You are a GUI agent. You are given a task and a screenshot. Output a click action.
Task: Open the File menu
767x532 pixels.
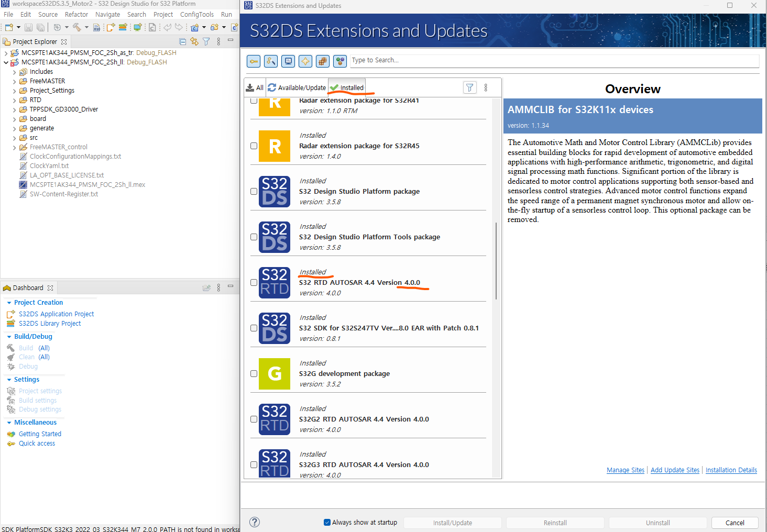(8, 15)
